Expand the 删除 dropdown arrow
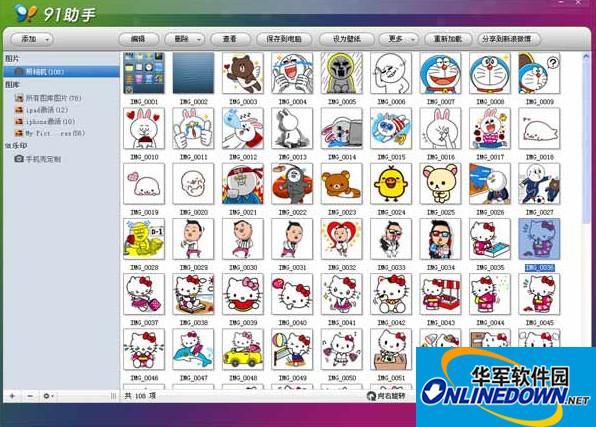 (x=199, y=39)
